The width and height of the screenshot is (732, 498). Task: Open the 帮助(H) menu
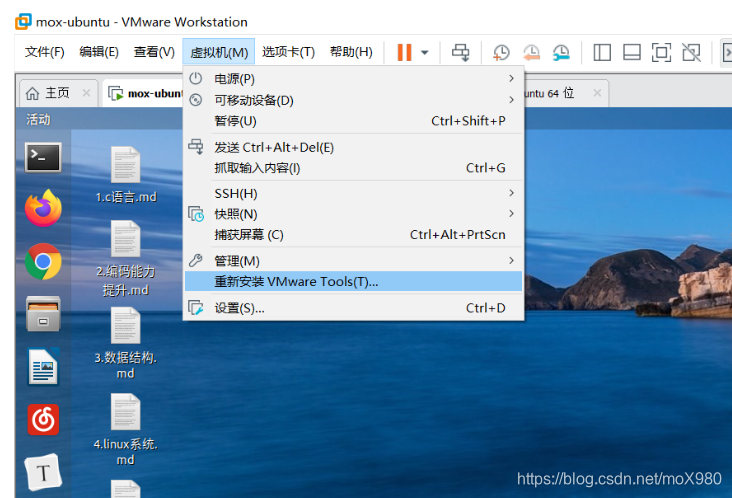pyautogui.click(x=351, y=52)
